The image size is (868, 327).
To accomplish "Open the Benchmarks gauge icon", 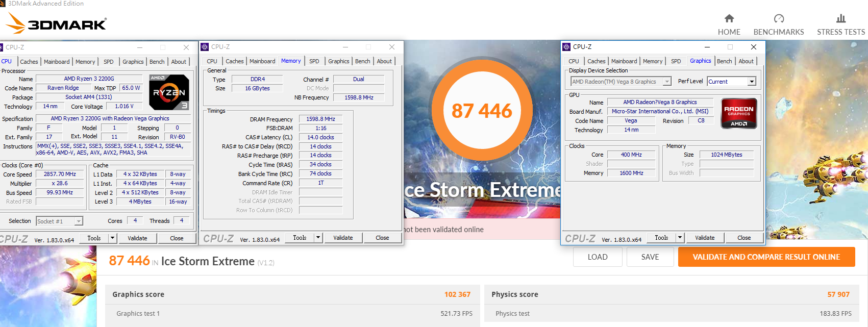I will coord(779,18).
